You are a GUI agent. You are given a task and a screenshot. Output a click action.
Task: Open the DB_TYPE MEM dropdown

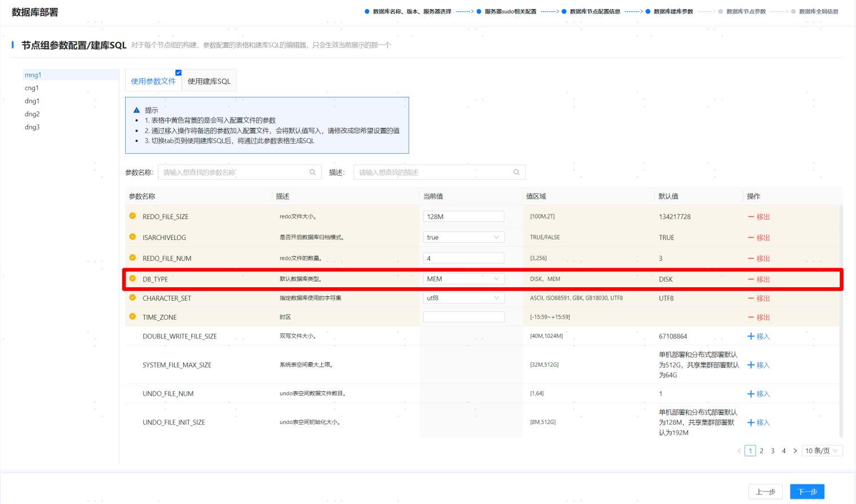463,279
